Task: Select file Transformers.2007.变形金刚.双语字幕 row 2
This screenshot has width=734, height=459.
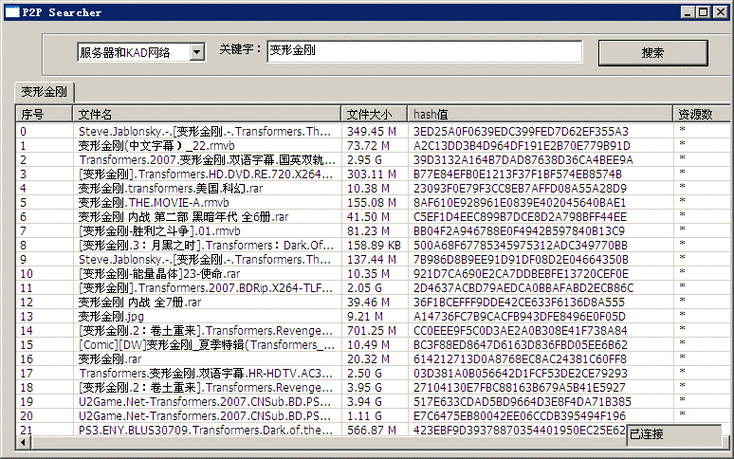Action: point(207,160)
